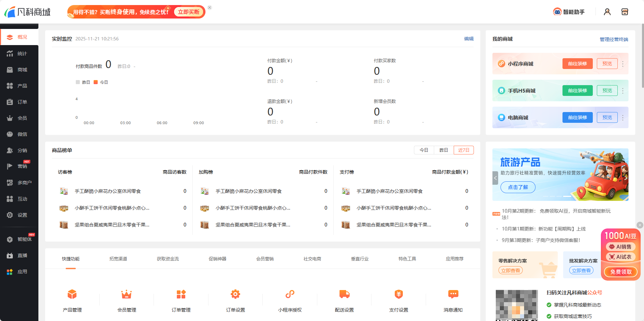
Task: Open 支付设置 shield icon
Action: coord(398,294)
